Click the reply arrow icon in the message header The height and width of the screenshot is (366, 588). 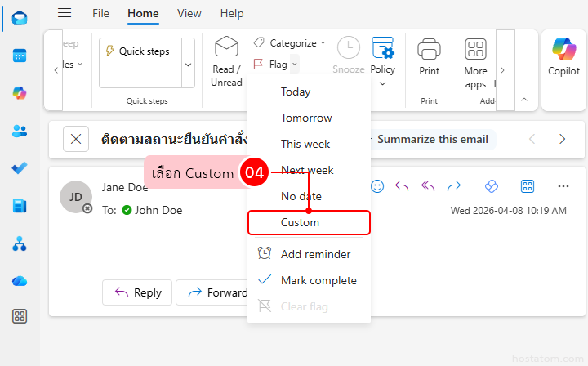coord(402,186)
